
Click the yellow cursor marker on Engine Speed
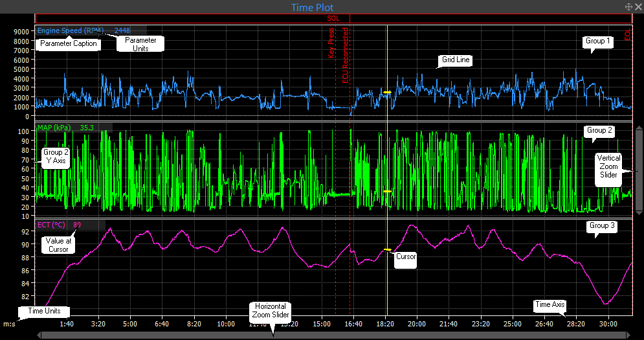point(387,93)
